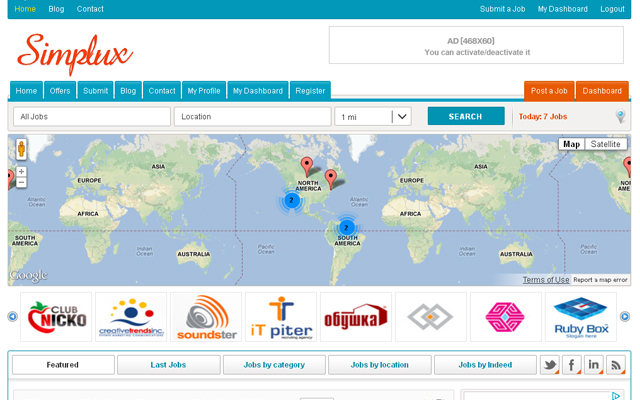Click red map pin above North America label

(x=307, y=167)
